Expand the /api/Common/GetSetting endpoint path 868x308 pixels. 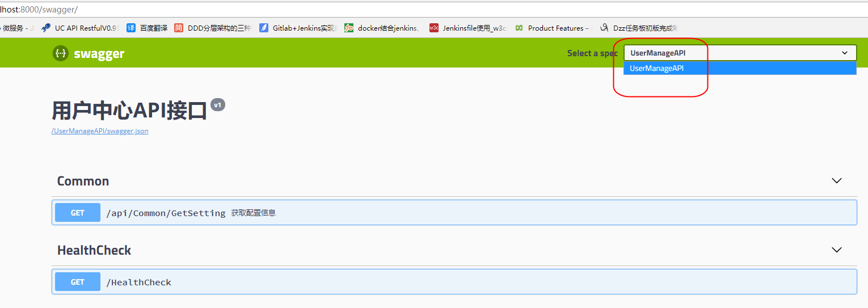click(166, 213)
